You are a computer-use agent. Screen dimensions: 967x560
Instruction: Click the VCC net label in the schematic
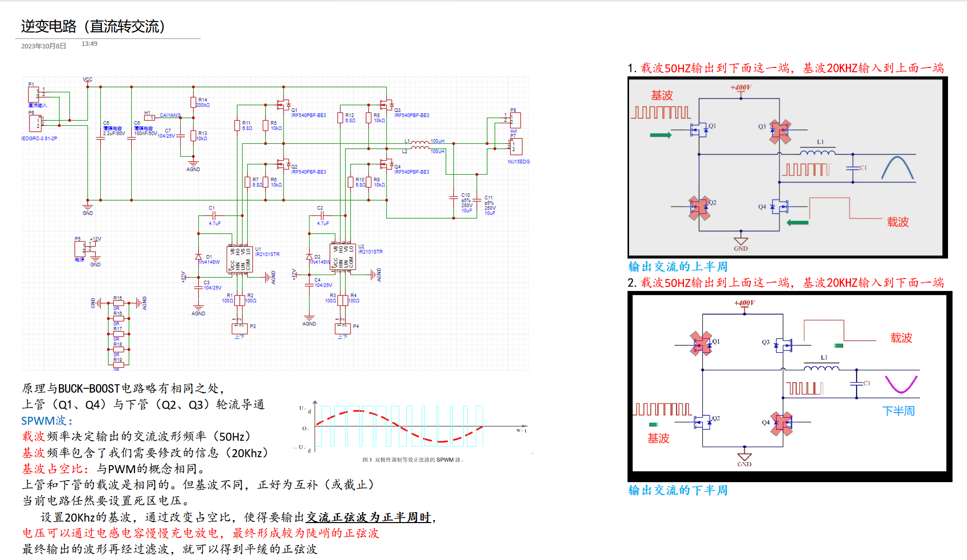coord(87,79)
